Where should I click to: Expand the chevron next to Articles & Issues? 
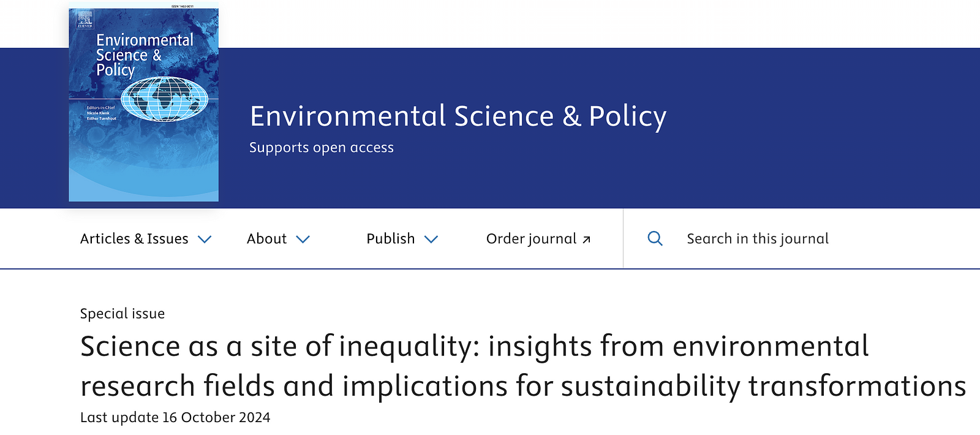pos(205,239)
